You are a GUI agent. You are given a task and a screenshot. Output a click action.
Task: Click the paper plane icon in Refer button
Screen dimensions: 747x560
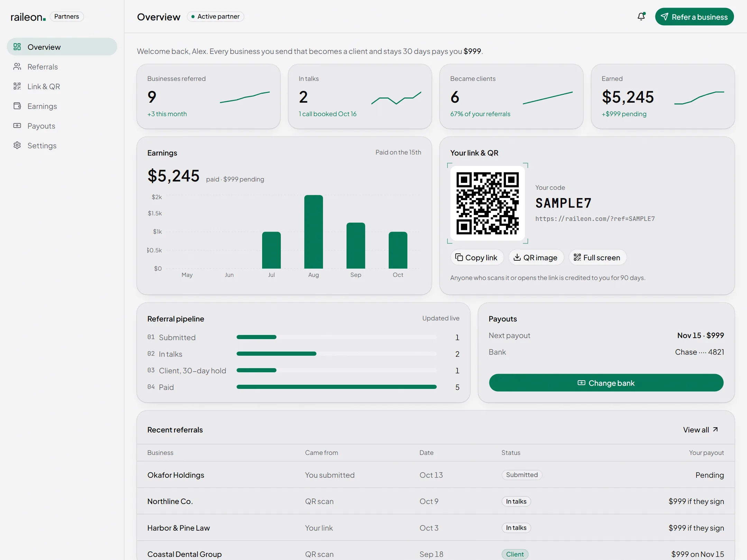[x=664, y=17]
